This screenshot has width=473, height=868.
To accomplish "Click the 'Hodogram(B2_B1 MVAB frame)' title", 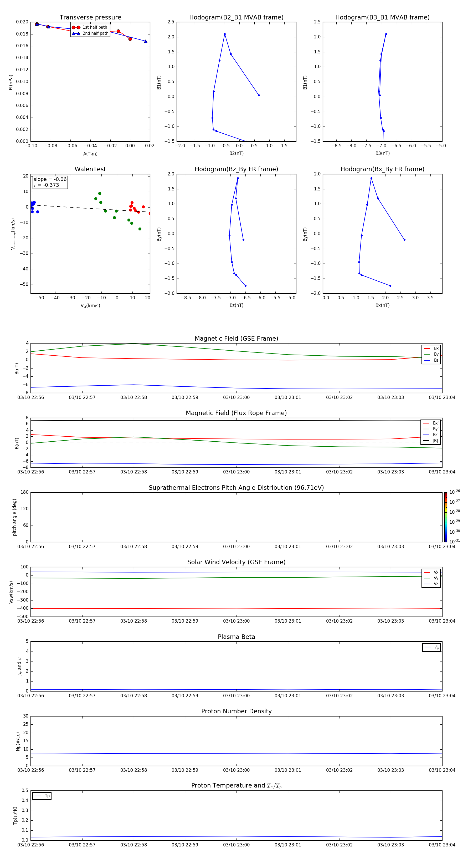I will (x=236, y=18).
